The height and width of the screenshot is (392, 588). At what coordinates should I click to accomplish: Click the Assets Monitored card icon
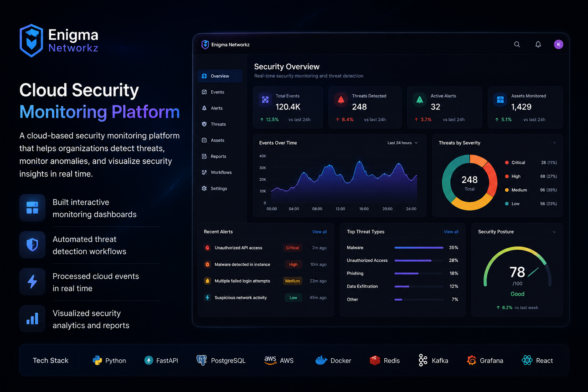coord(500,100)
